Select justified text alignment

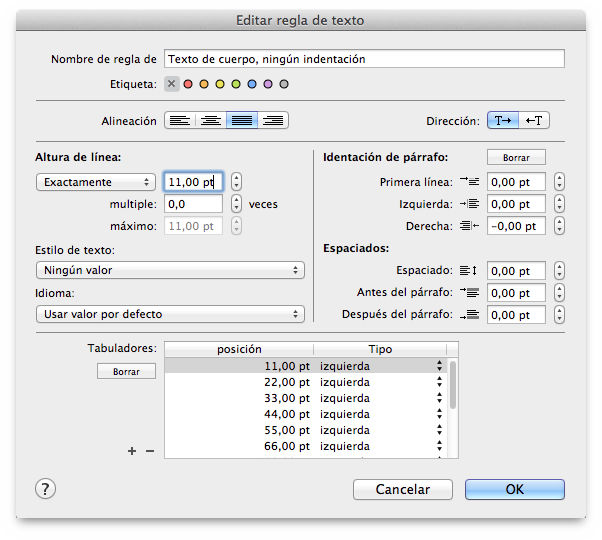(x=242, y=121)
